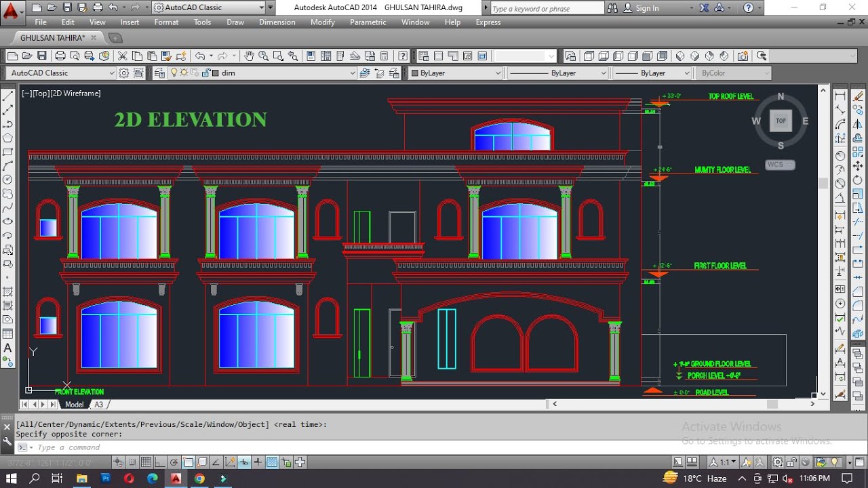Viewport: 868px width, 488px height.
Task: Open Layer Properties Manager icon
Action: click(159, 73)
